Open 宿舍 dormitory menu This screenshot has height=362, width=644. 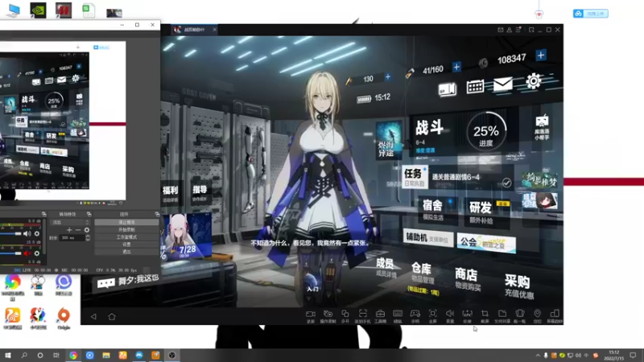pyautogui.click(x=436, y=210)
